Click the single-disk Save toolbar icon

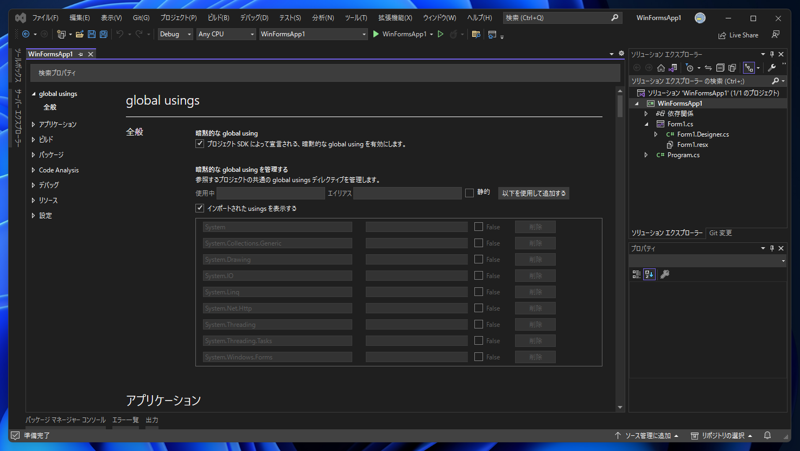point(92,34)
